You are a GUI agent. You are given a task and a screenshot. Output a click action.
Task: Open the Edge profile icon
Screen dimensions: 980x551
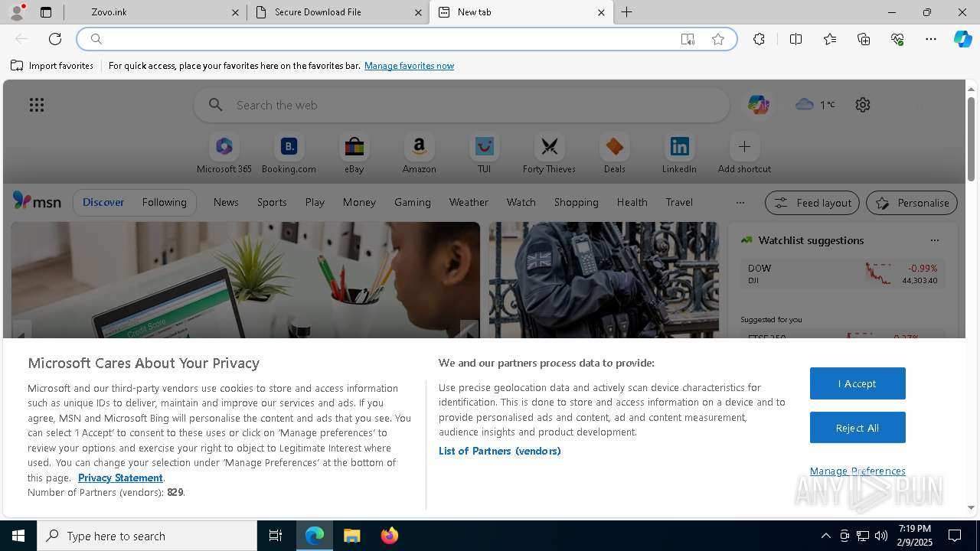point(17,12)
